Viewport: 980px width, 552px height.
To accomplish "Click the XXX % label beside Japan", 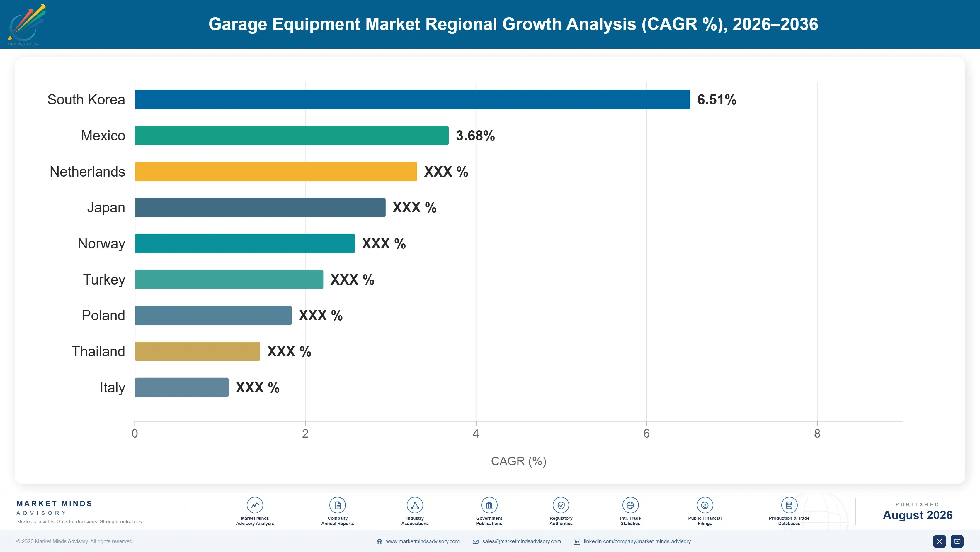I will [x=415, y=207].
